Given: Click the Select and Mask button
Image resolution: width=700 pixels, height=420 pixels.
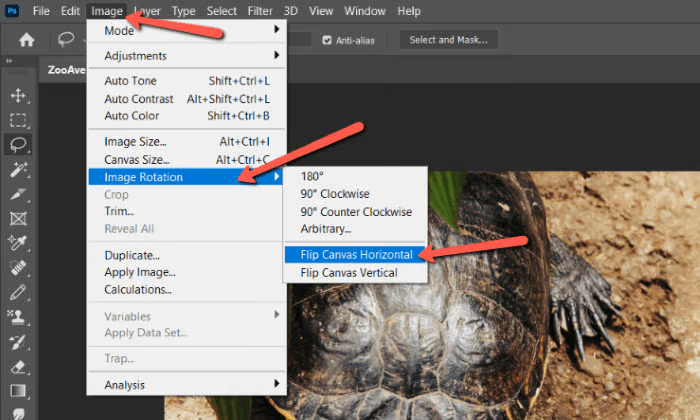Looking at the screenshot, I should (x=448, y=40).
